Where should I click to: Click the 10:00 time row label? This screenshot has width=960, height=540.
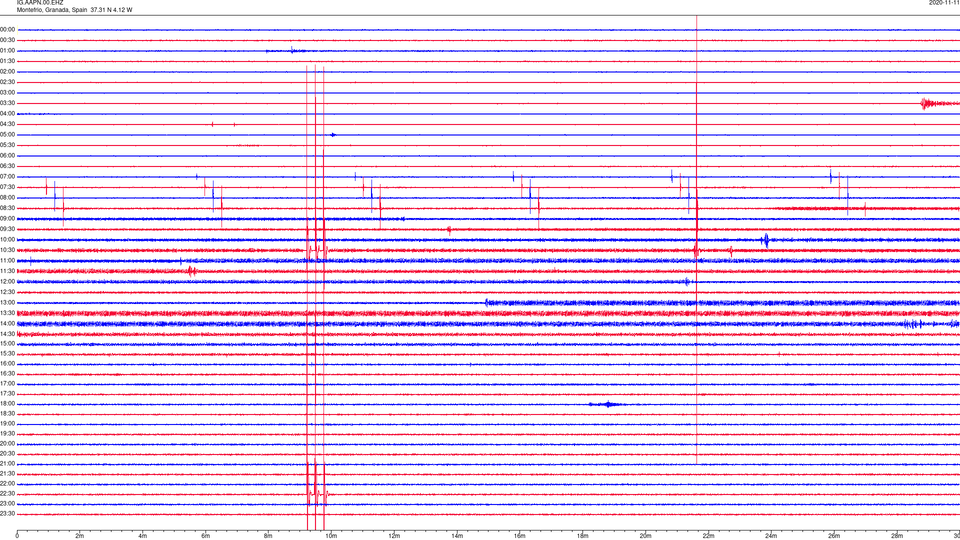pyautogui.click(x=8, y=239)
